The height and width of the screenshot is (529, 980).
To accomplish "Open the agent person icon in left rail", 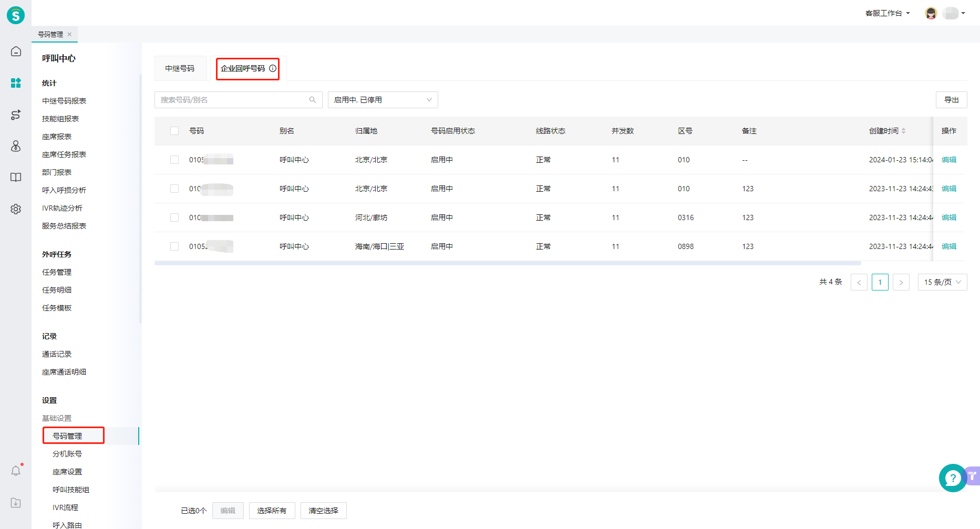I will pos(16,146).
